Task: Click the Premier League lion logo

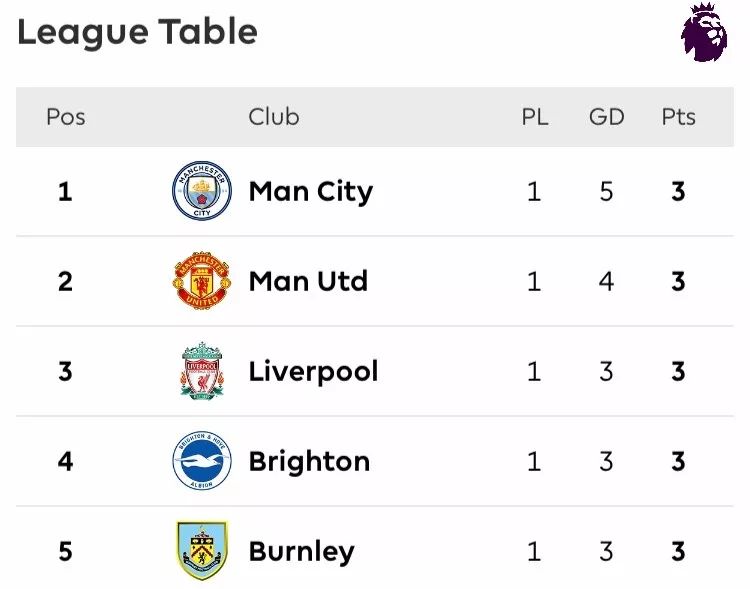Action: click(704, 33)
